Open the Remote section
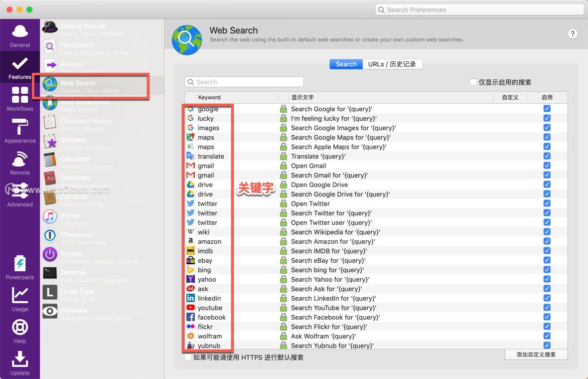Screen dimensions: 588x379 (x=20, y=163)
